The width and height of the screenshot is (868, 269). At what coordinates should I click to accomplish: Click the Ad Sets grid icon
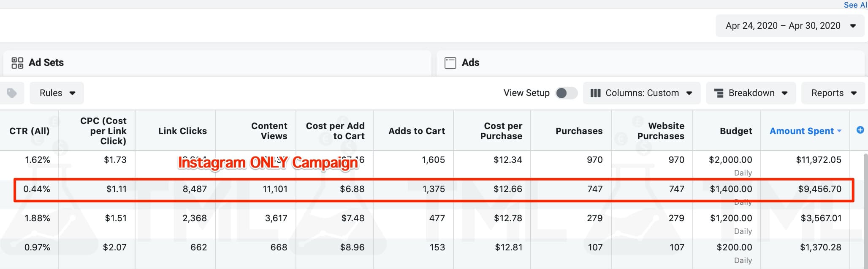pos(17,63)
